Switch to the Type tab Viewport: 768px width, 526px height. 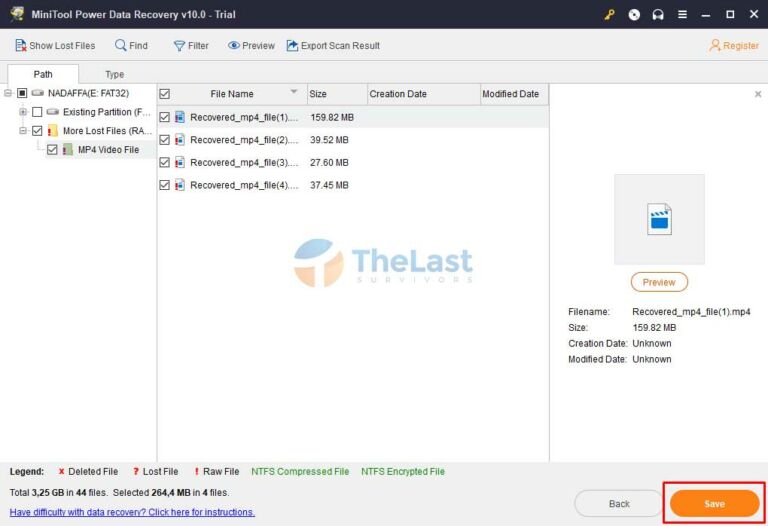(115, 74)
